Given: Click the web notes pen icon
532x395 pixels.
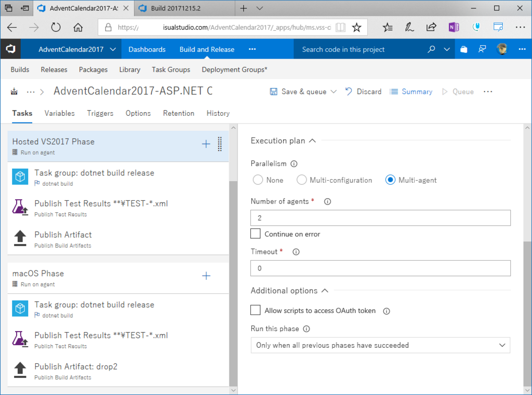Looking at the screenshot, I should tap(409, 28).
